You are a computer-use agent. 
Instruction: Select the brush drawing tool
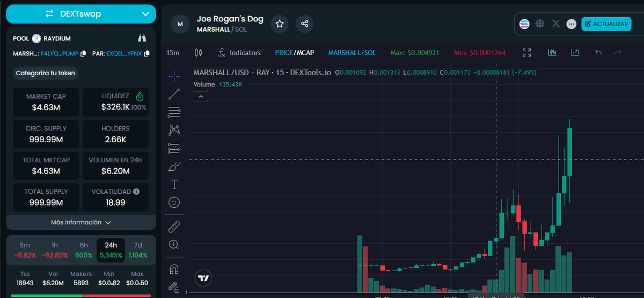pos(174,166)
